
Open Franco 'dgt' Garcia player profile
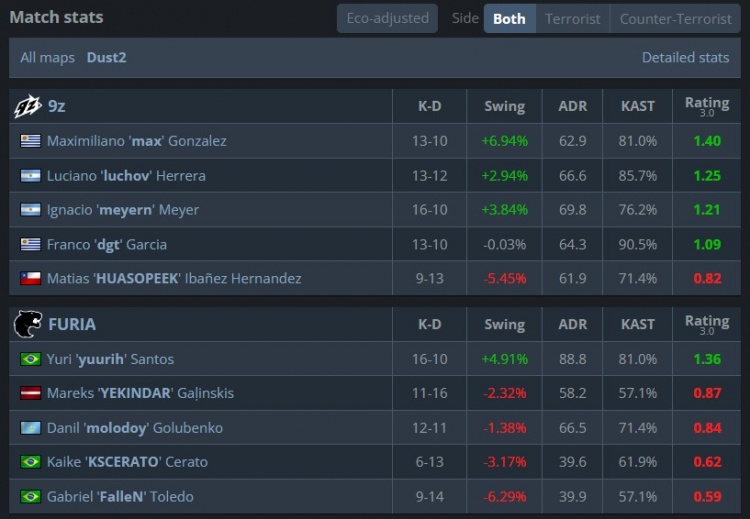click(x=107, y=244)
